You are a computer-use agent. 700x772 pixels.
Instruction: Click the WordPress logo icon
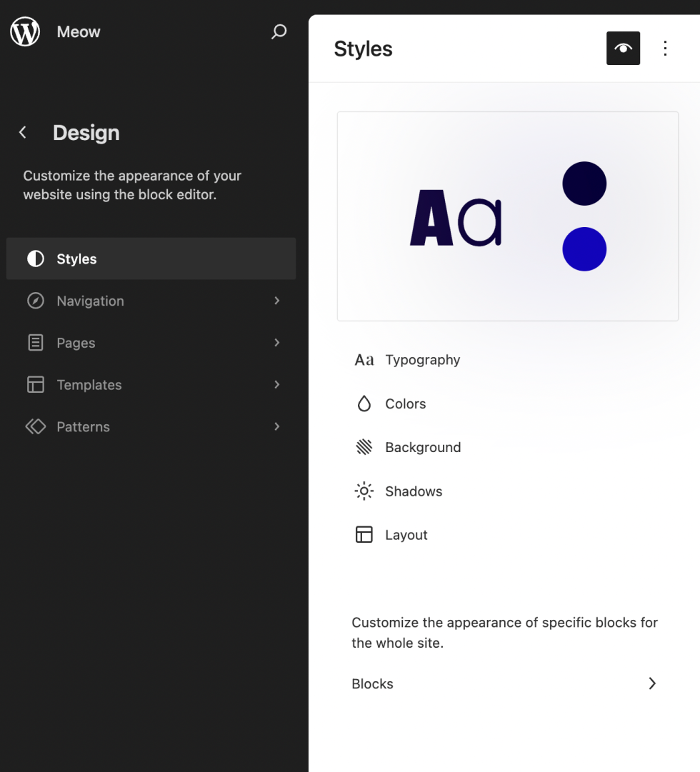click(25, 31)
